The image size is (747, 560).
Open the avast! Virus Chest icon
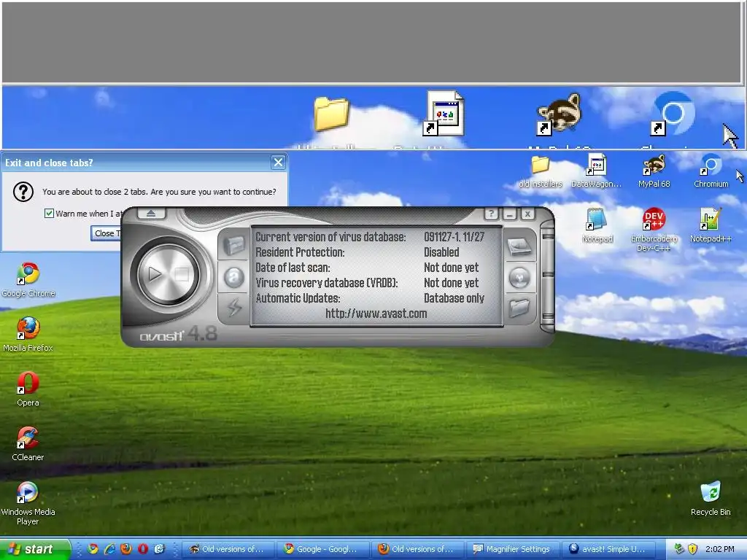pyautogui.click(x=234, y=246)
